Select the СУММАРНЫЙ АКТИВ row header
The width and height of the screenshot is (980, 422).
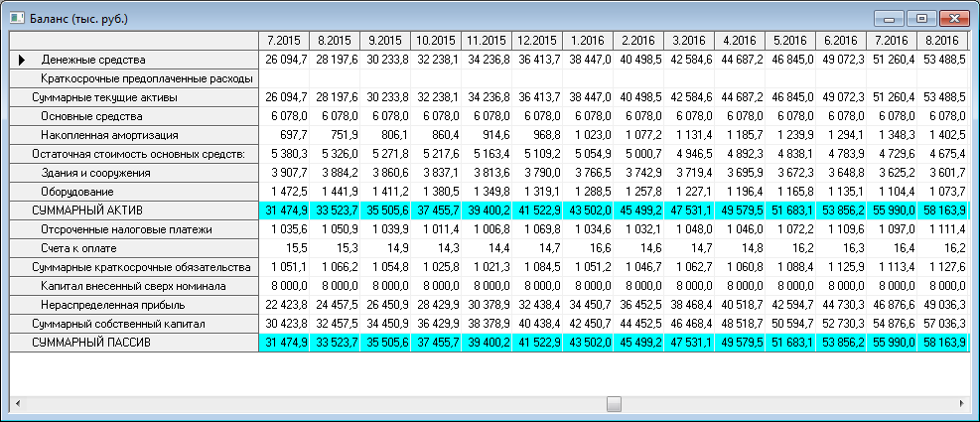tap(134, 211)
